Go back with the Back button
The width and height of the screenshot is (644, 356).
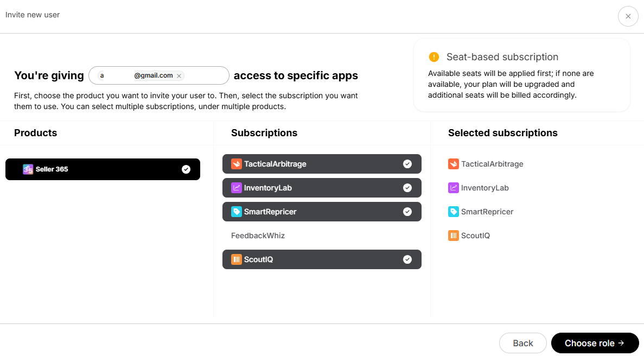pyautogui.click(x=522, y=343)
